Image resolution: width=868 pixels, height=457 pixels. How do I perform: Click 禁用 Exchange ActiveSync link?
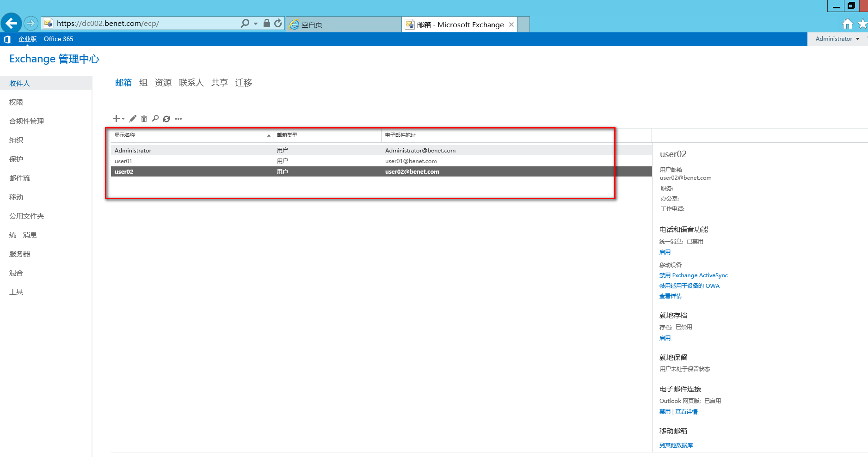point(693,275)
